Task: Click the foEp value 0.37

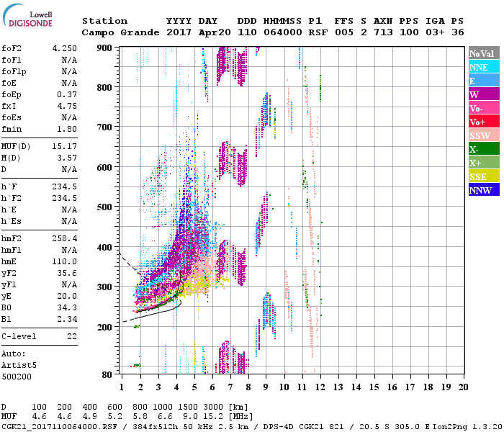Action: pos(67,94)
